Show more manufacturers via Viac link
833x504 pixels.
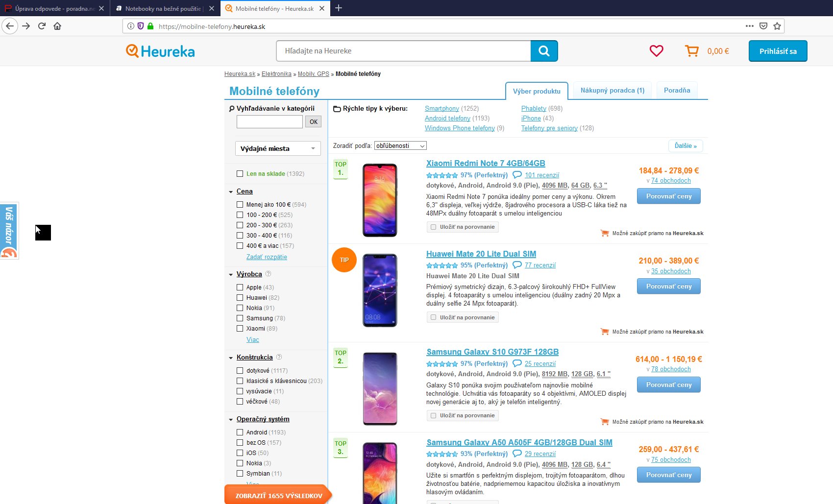[x=253, y=339]
